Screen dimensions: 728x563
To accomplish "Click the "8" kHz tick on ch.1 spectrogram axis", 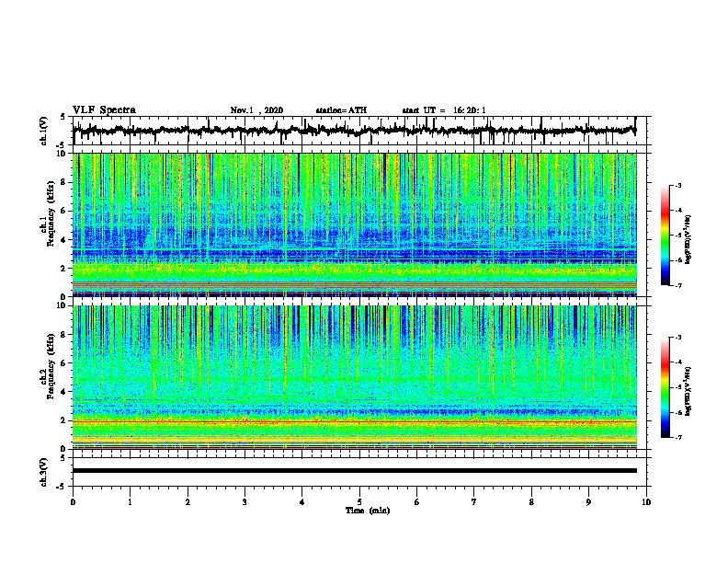I will pos(63,182).
